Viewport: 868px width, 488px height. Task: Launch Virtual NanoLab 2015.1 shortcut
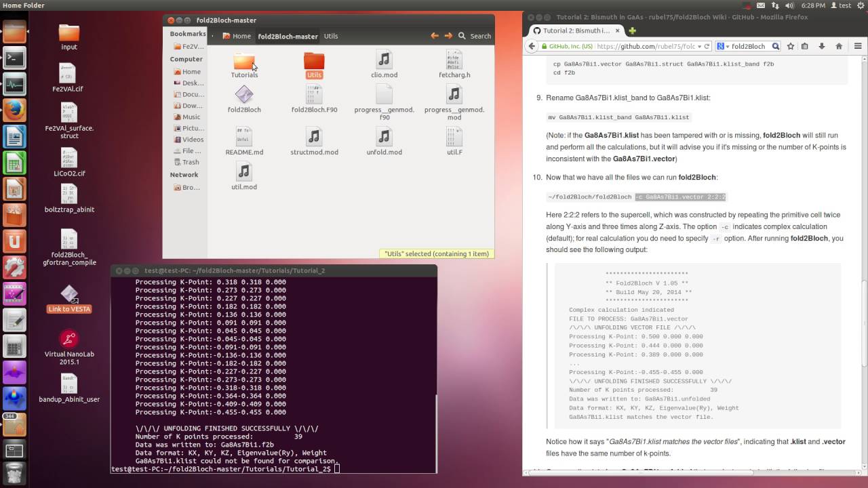click(x=69, y=348)
